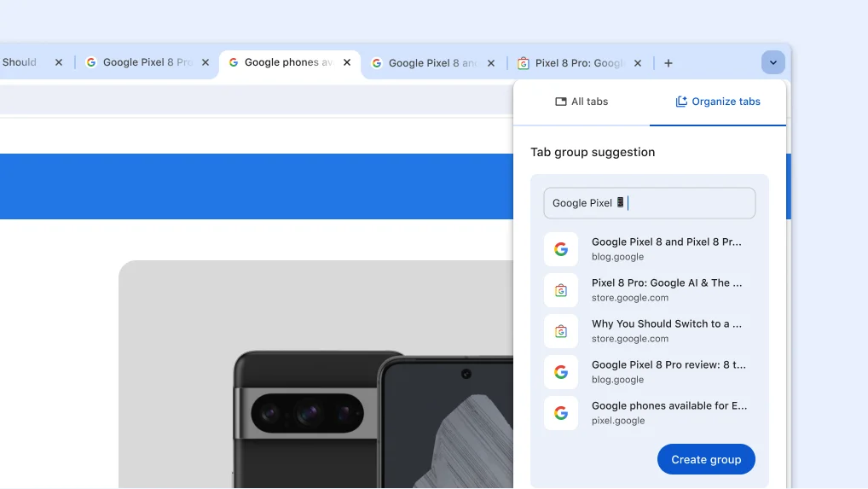This screenshot has height=489, width=868.
Task: Click Google favicon on 'Google Pixel 8 Pro' tab
Action: pos(91,62)
